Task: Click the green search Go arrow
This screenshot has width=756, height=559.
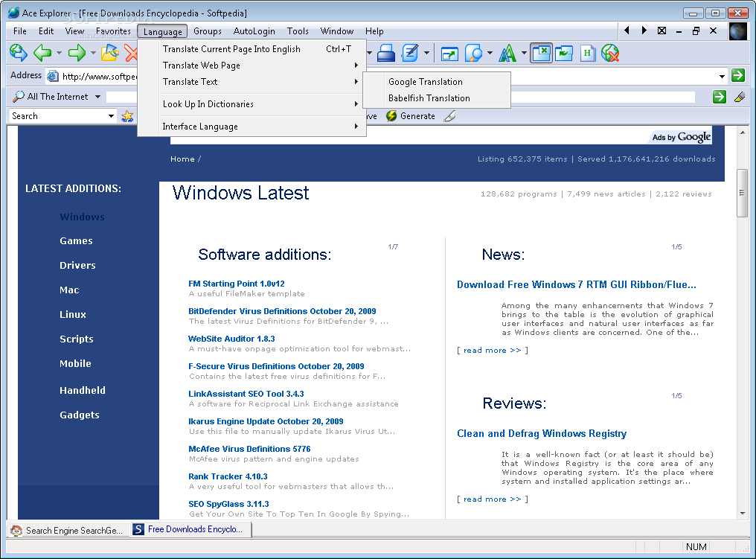Action: [720, 97]
